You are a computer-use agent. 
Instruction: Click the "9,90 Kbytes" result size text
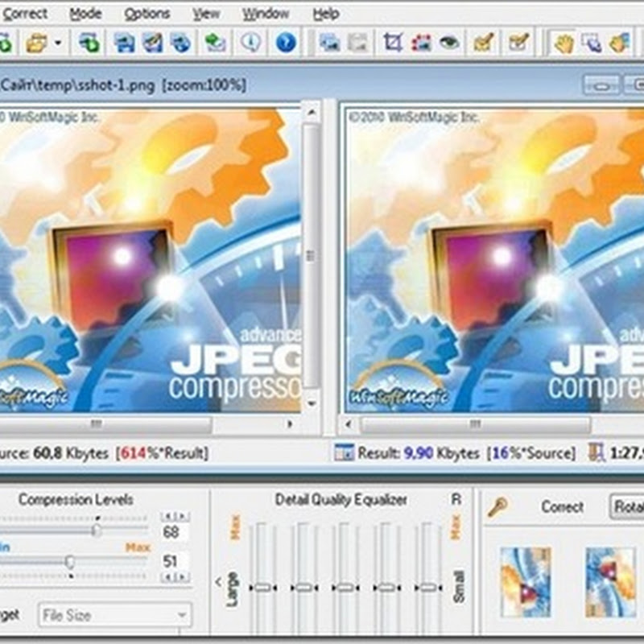pos(441,453)
